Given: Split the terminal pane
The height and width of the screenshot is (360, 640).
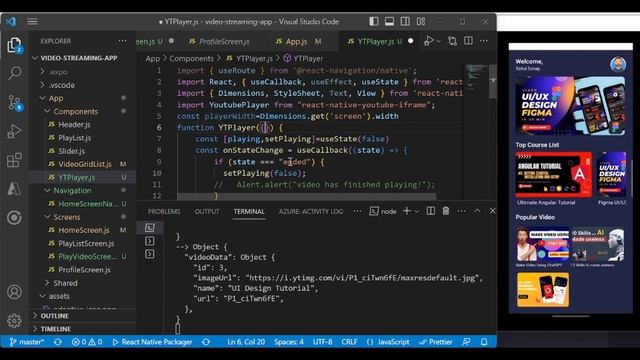Looking at the screenshot, I should (431, 211).
